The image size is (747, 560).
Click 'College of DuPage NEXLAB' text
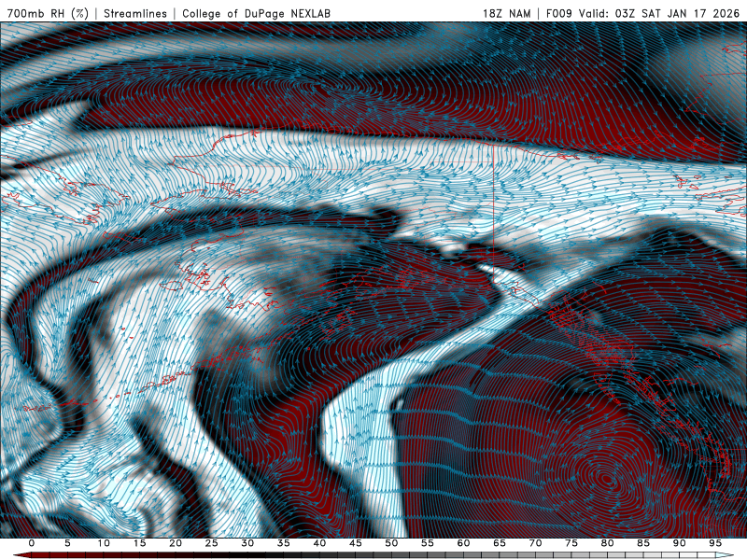[256, 13]
